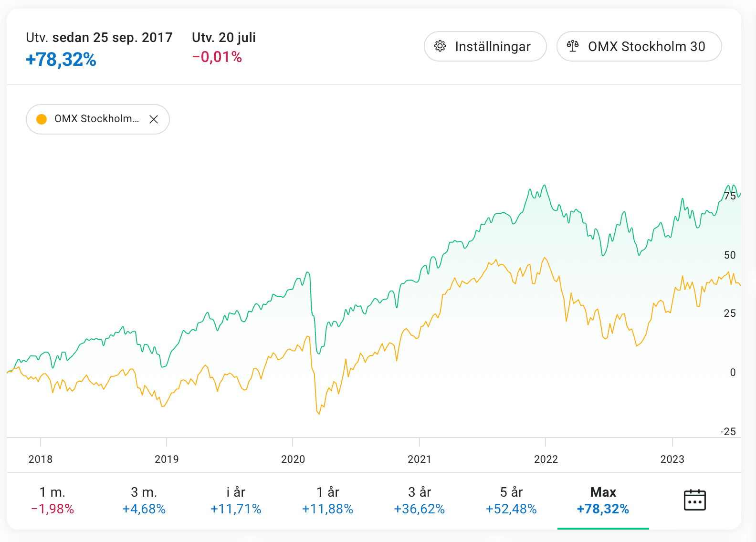Open the Inställningar settings button
756x542 pixels.
485,46
